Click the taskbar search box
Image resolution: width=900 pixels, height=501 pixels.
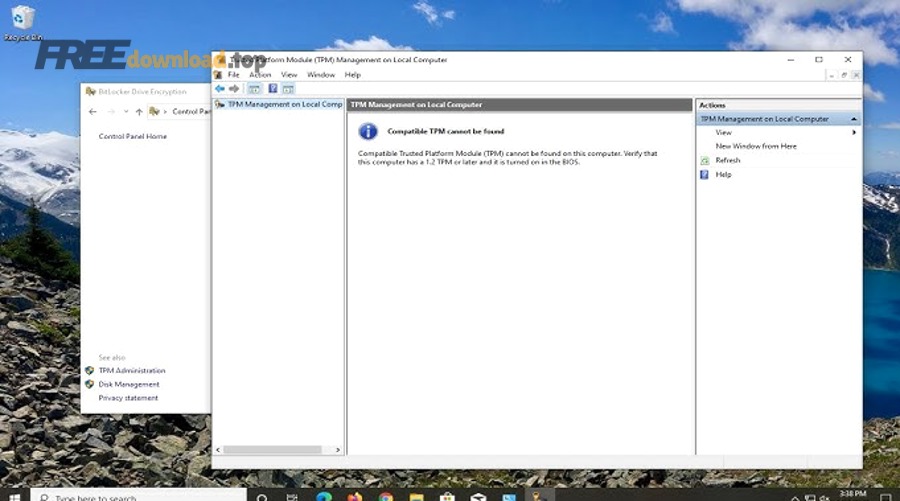click(x=138, y=496)
